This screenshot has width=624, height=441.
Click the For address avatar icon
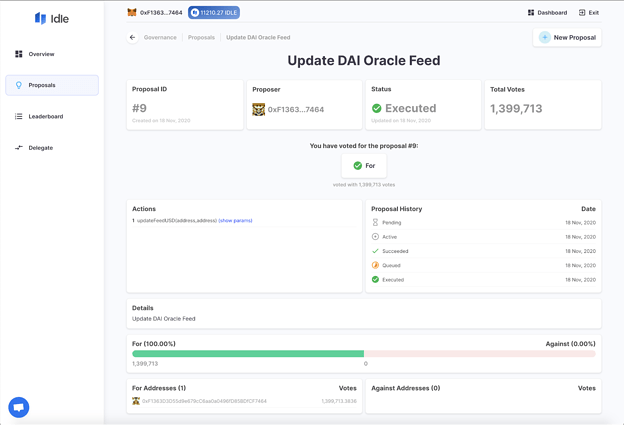pyautogui.click(x=136, y=401)
